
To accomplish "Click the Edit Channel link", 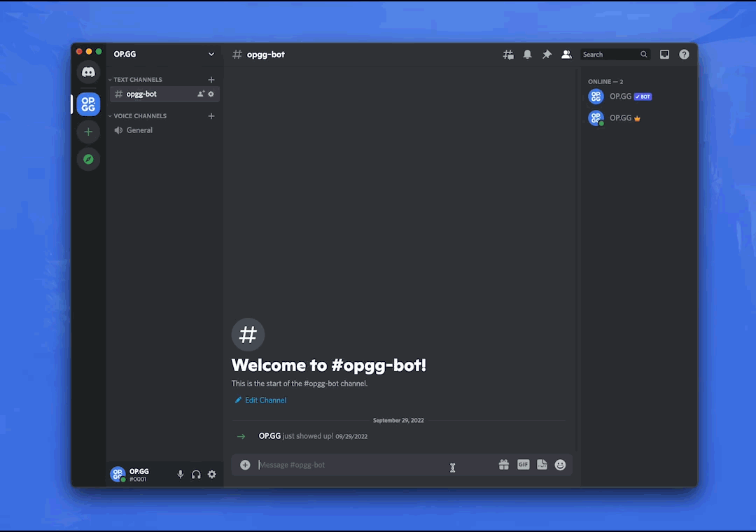I will click(260, 400).
